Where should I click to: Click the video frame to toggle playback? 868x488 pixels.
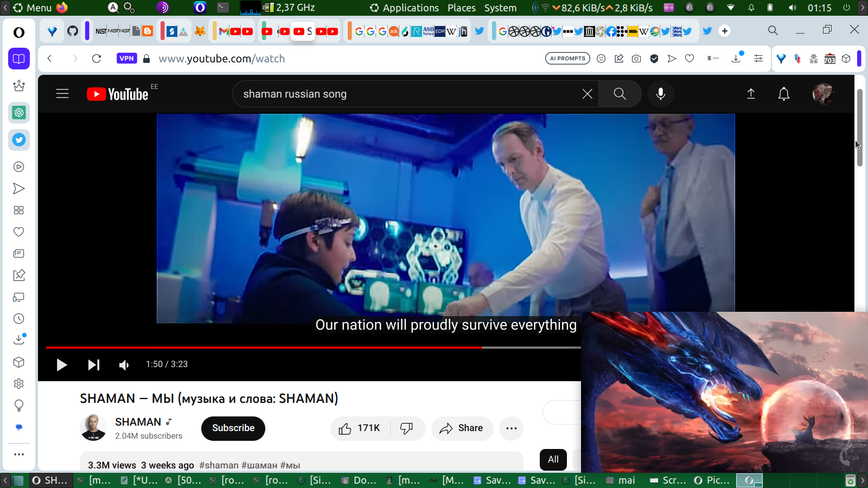coord(446,218)
